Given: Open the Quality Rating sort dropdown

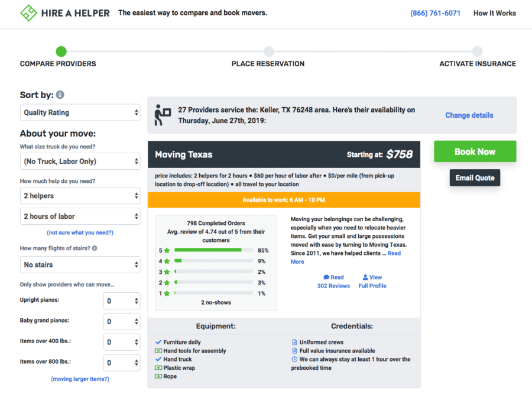Looking at the screenshot, I should (80, 112).
